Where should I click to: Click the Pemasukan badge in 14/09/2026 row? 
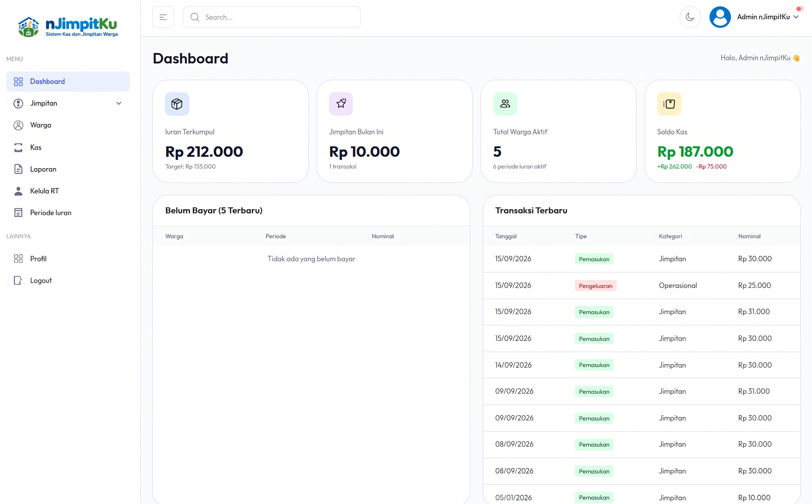594,365
